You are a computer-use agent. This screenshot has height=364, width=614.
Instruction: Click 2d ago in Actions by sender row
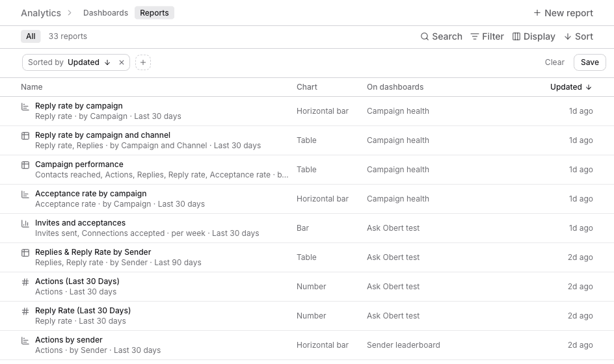[580, 345]
